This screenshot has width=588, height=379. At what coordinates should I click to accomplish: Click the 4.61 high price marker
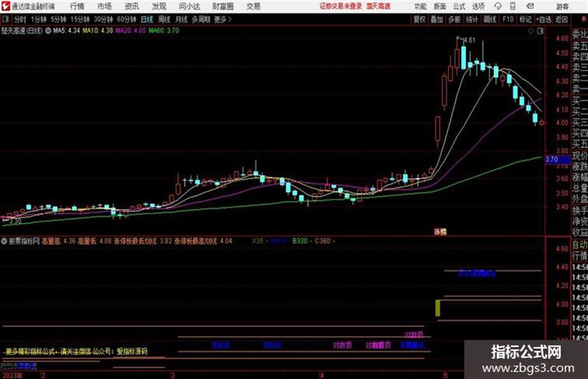(x=470, y=40)
